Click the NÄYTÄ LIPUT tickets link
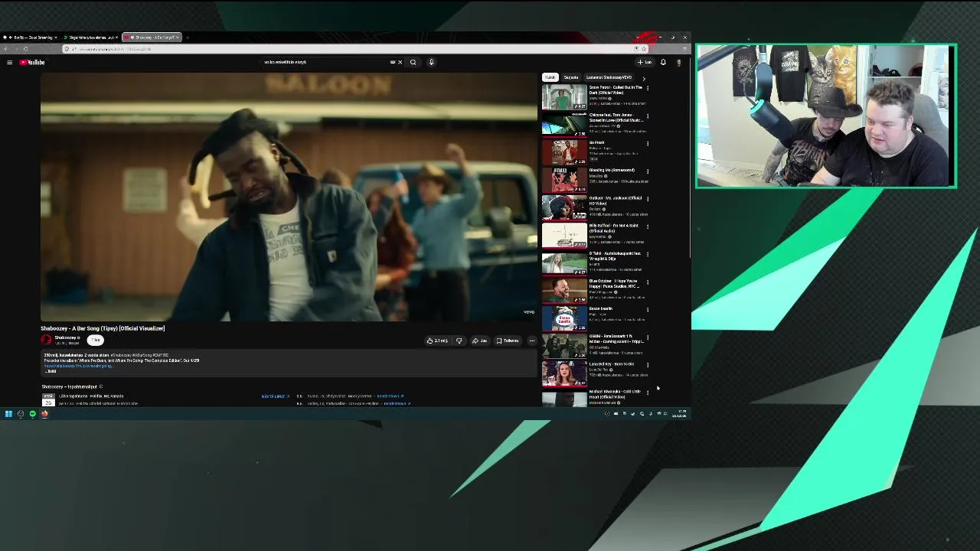The width and height of the screenshot is (980, 551). point(276,396)
